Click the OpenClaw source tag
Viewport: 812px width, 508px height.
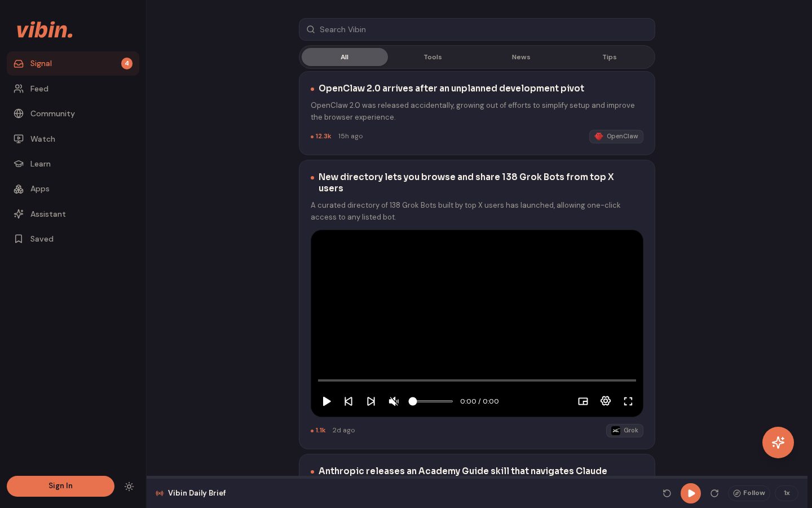(616, 137)
